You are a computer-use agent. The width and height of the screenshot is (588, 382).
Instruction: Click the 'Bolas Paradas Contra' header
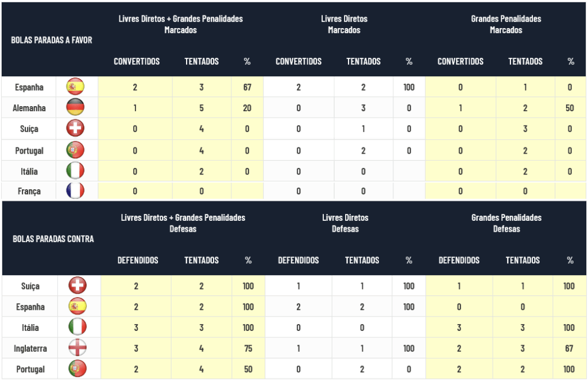coord(53,239)
